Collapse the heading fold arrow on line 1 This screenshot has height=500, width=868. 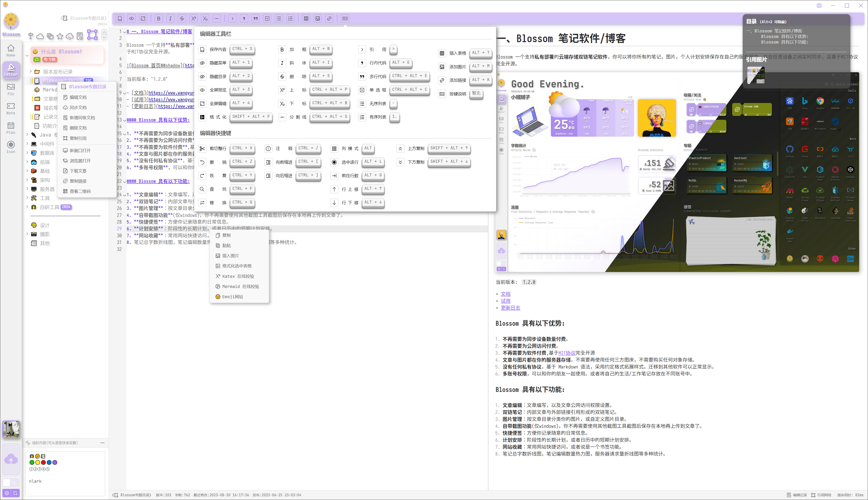(x=124, y=31)
